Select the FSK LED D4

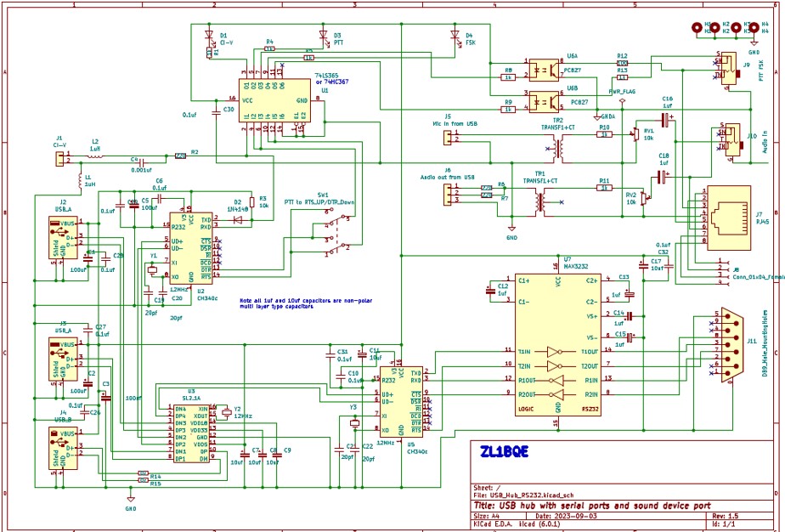tap(455, 37)
